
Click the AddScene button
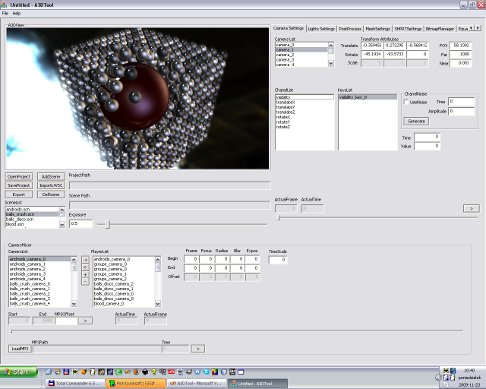51,177
